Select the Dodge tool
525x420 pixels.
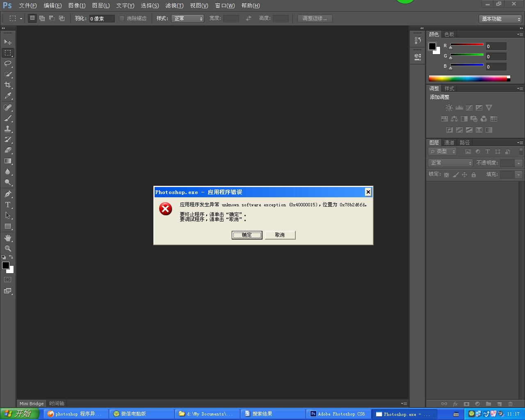[x=8, y=183]
